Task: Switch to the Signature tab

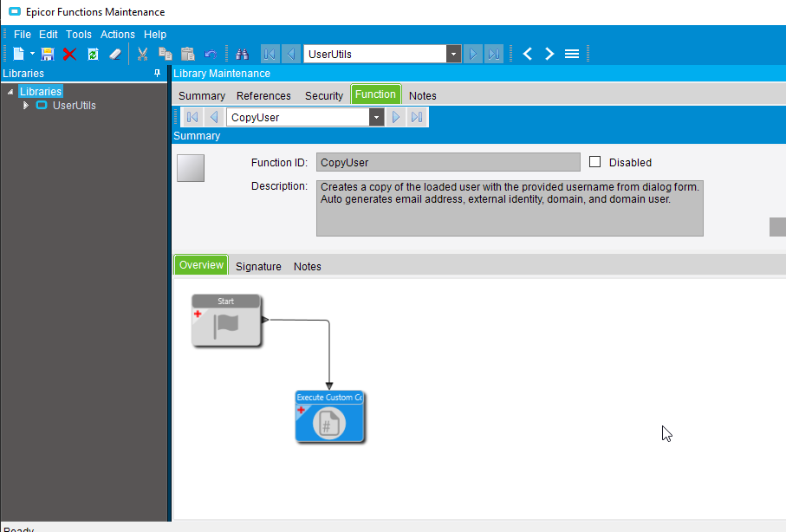Action: pyautogui.click(x=258, y=267)
